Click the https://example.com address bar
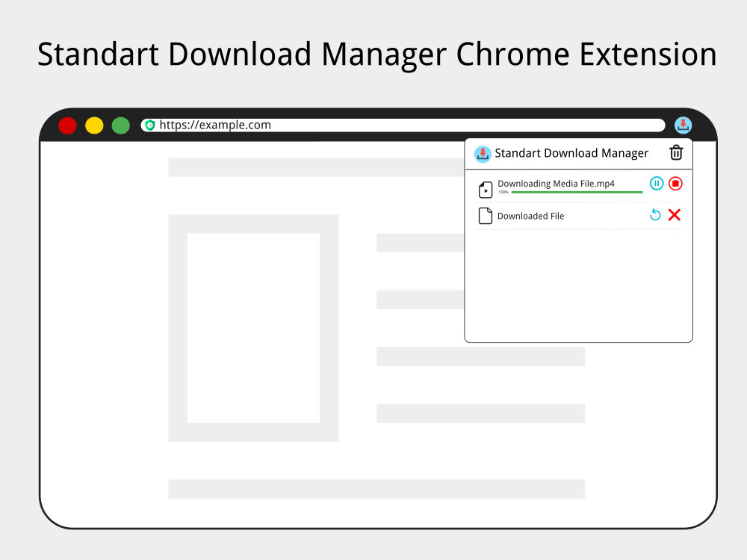 (x=403, y=125)
